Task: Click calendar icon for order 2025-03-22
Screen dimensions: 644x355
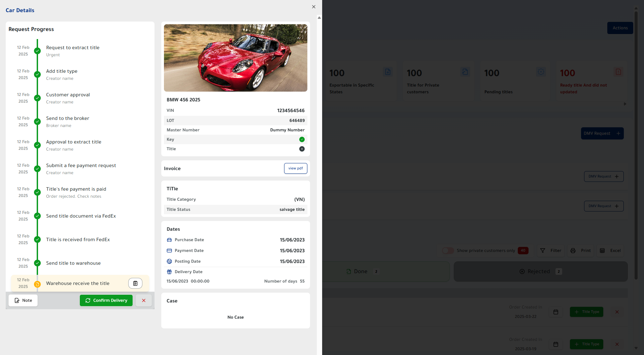Action: point(556,312)
